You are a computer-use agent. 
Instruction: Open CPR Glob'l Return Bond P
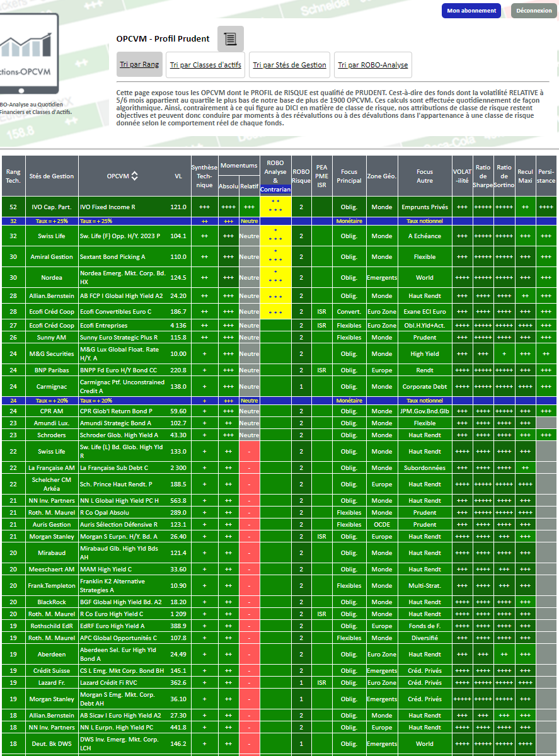(x=117, y=411)
